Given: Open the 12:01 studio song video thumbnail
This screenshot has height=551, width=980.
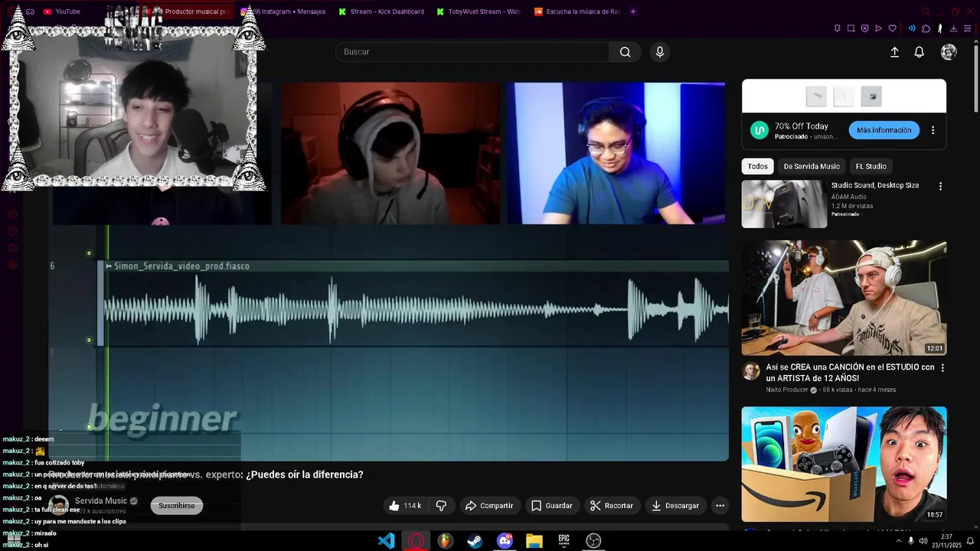Looking at the screenshot, I should click(844, 298).
